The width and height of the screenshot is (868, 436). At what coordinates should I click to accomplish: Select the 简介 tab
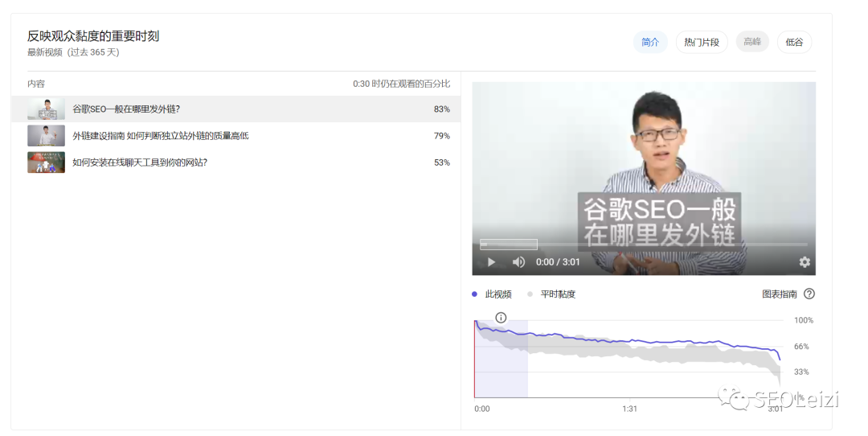pos(650,42)
